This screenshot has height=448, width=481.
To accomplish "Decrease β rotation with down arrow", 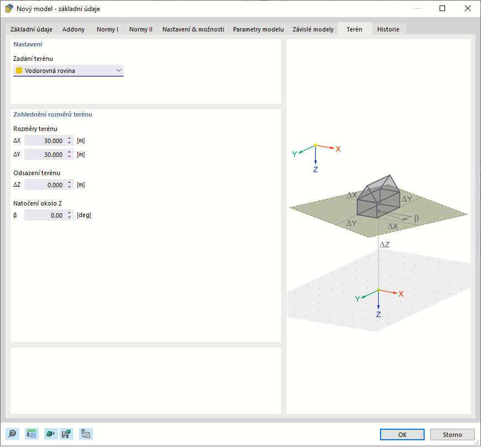I will (70, 218).
